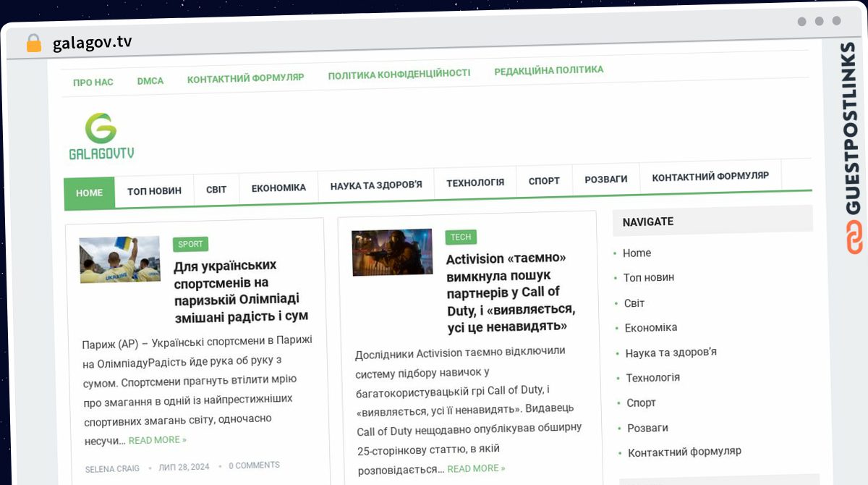Select НАУКА ТА ЗДОРОВ'Я menu item
Screen dimensions: 868x485
376,185
